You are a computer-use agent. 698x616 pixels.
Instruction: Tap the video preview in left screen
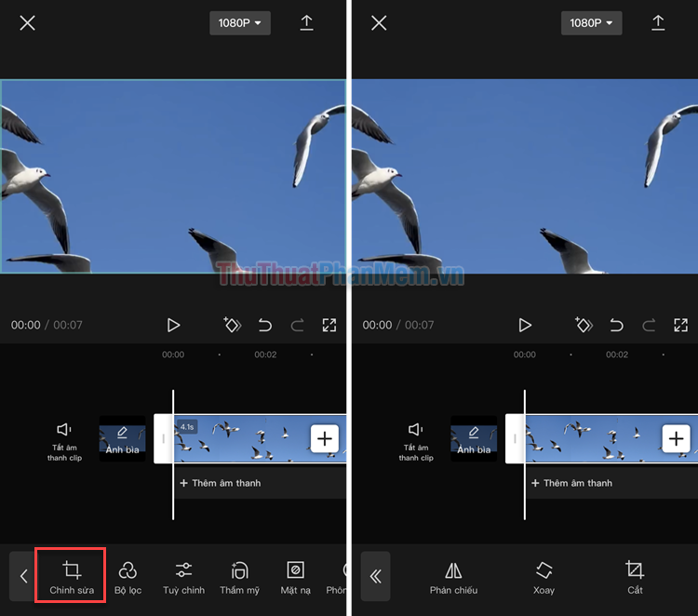173,176
